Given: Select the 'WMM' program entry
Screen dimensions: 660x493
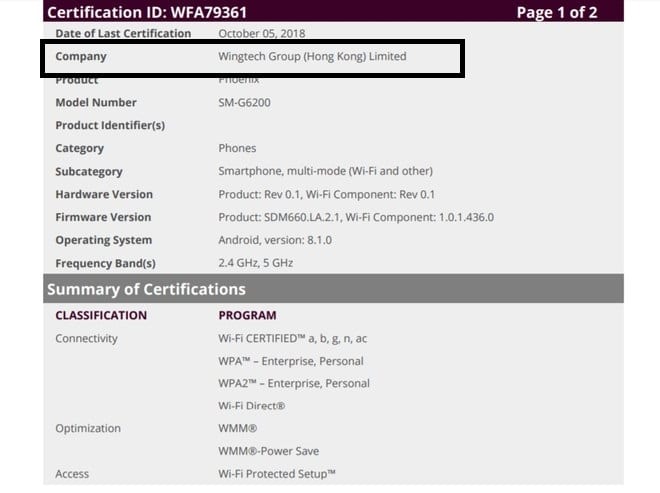Looking at the screenshot, I should [237, 429].
